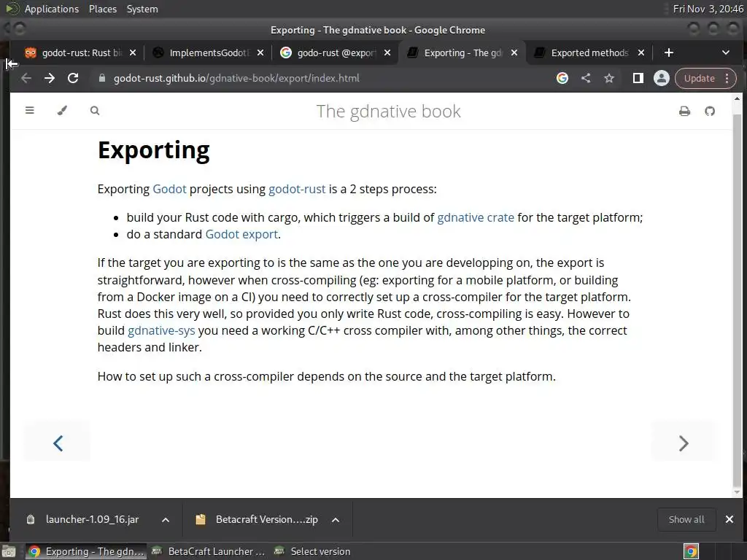
Task: Click the clock Fri Nov 3 20:46
Action: coord(708,9)
